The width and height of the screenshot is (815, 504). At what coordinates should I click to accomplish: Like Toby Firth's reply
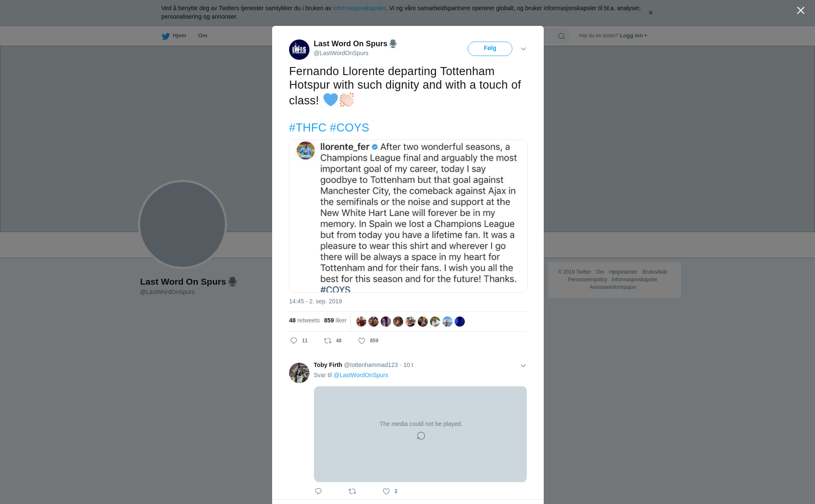[386, 491]
